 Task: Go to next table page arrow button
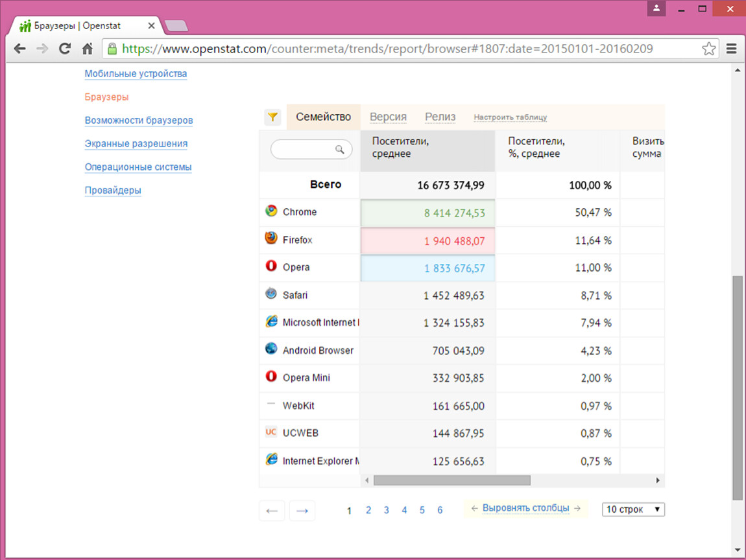(x=302, y=511)
